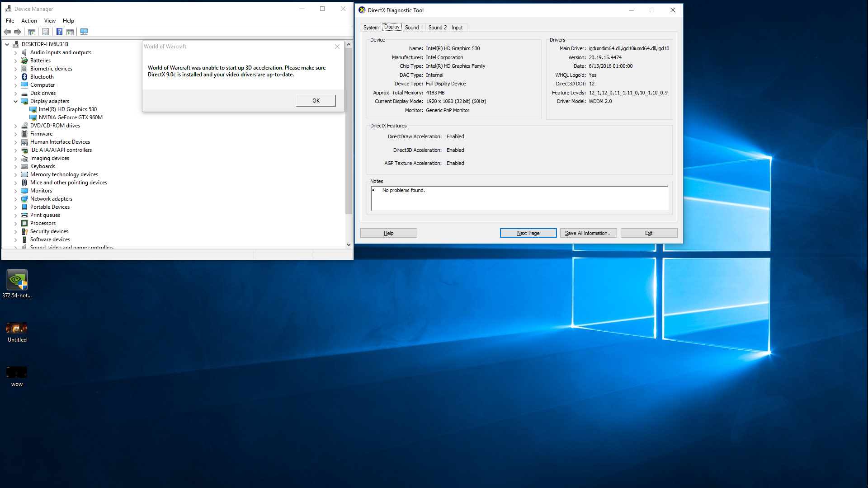
Task: Expand the Imaging devices node
Action: coord(15,158)
